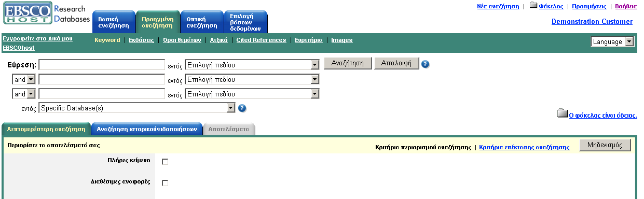Click the Αναζήτηση search button

pyautogui.click(x=348, y=63)
